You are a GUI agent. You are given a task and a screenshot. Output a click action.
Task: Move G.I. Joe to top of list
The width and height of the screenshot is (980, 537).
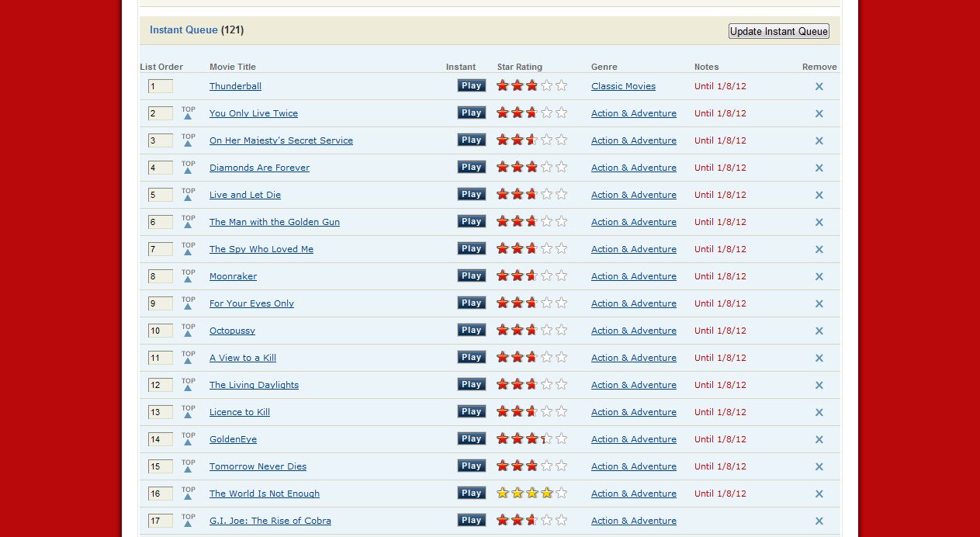[x=188, y=521]
